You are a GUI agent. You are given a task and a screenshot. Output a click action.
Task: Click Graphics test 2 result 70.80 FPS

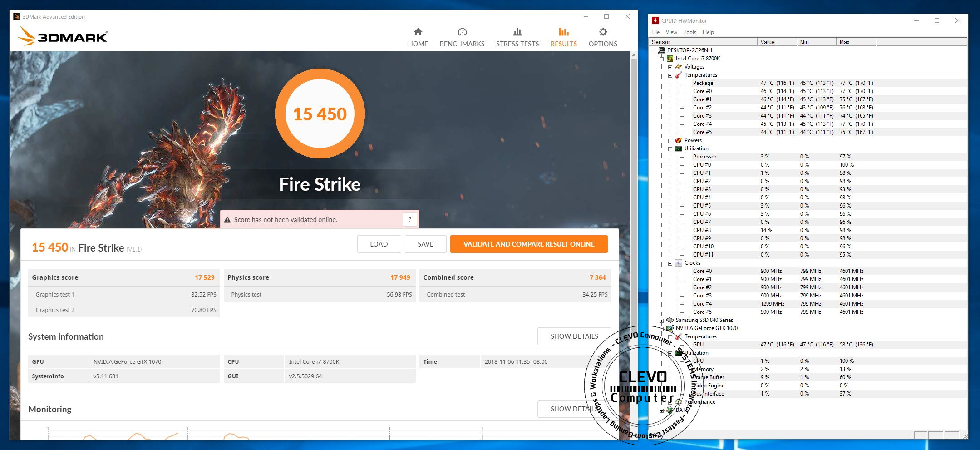[203, 310]
